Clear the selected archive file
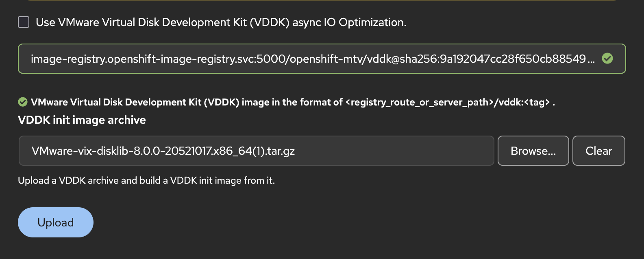This screenshot has height=259, width=644. click(598, 151)
